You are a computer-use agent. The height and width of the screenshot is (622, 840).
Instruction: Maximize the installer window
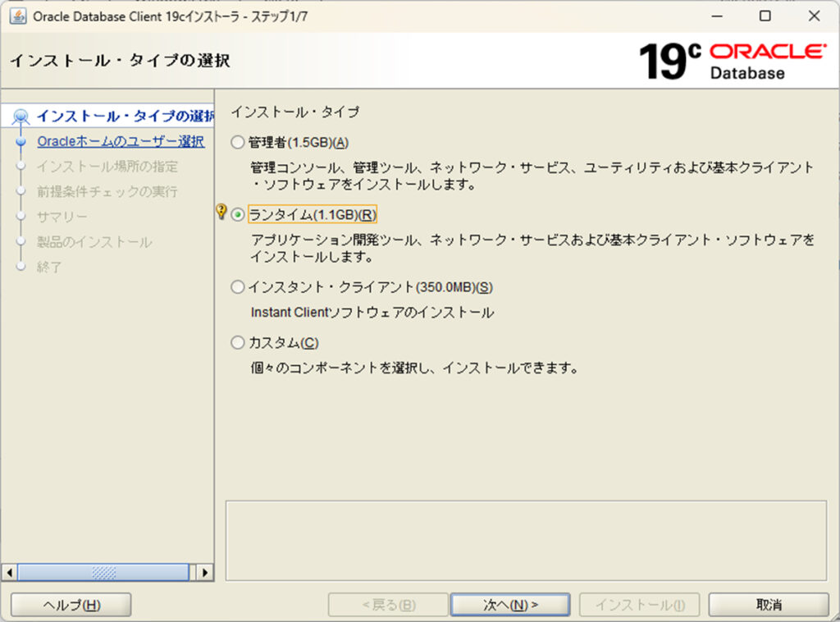click(x=765, y=16)
